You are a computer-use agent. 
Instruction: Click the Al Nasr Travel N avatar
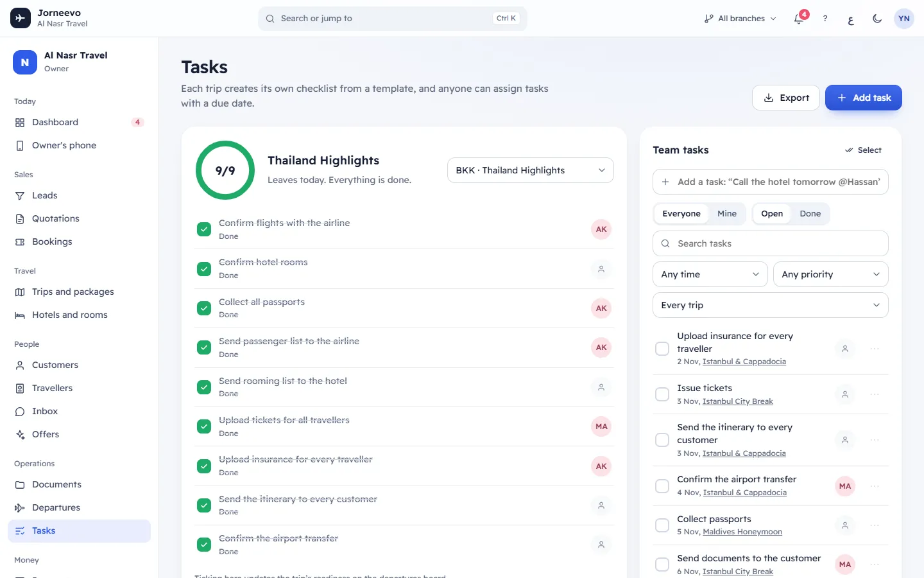tap(25, 62)
